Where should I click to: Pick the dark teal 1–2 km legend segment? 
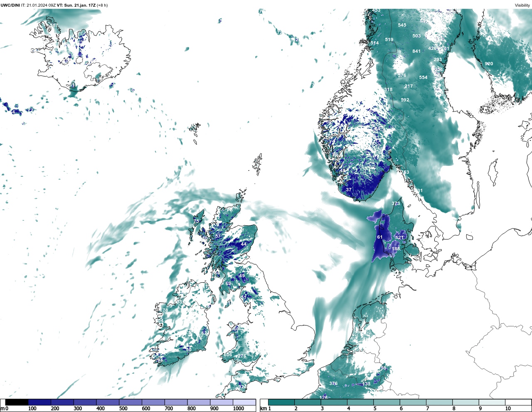click(x=281, y=402)
